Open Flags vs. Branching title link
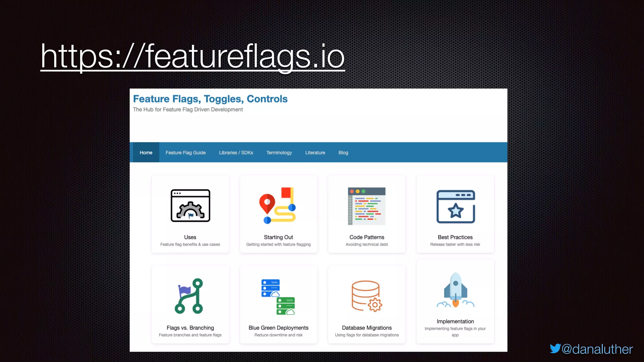The width and height of the screenshot is (644, 362). pyautogui.click(x=190, y=328)
